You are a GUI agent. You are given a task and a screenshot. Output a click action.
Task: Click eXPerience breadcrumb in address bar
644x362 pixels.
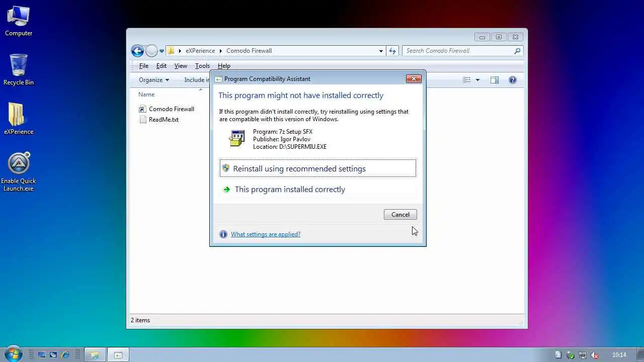(200, 51)
